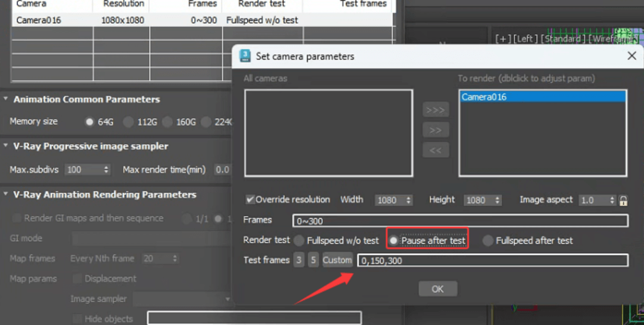This screenshot has height=325, width=644.
Task: Confirm with the OK button
Action: [x=438, y=289]
